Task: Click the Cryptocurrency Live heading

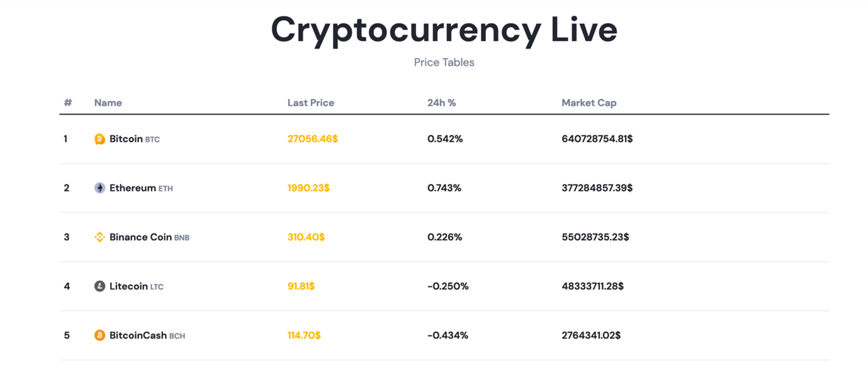Action: pos(444,29)
